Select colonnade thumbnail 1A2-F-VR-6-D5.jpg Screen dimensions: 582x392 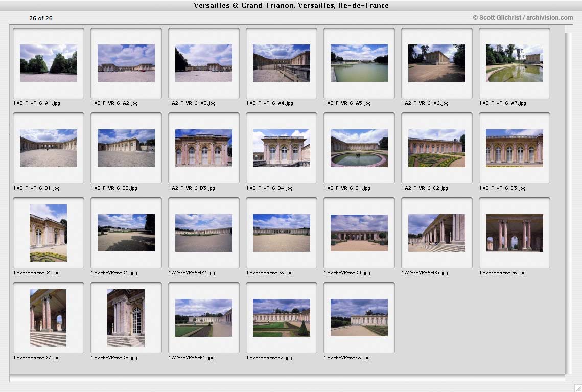[x=437, y=233]
